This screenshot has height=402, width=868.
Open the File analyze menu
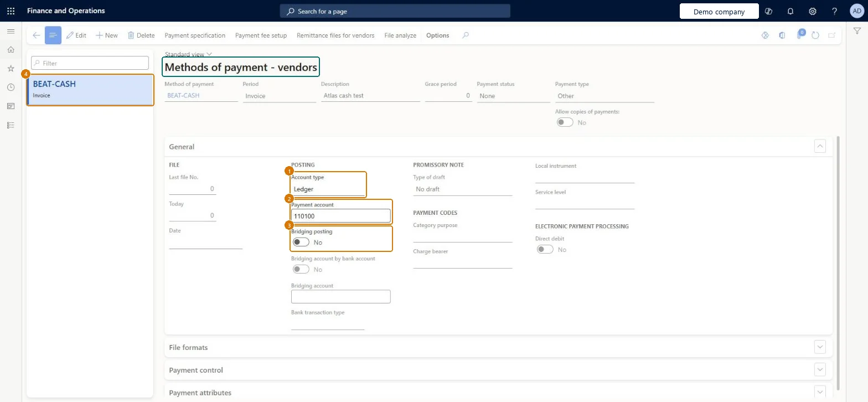pyautogui.click(x=400, y=35)
